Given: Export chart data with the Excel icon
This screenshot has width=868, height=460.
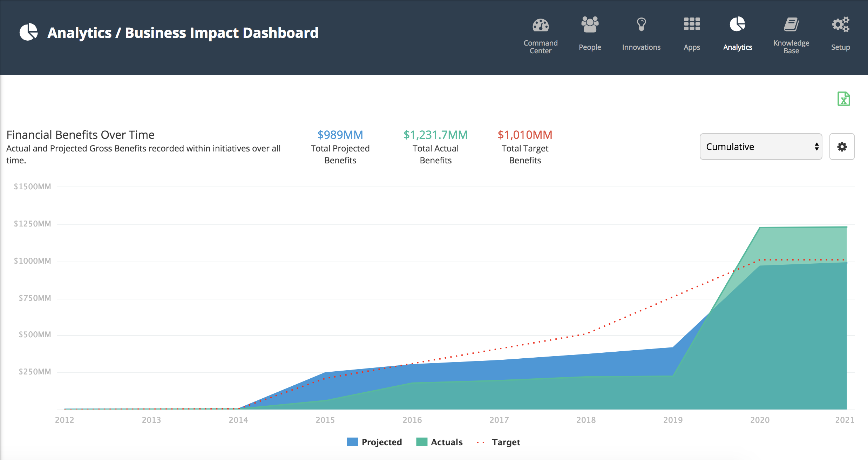Looking at the screenshot, I should point(843,99).
